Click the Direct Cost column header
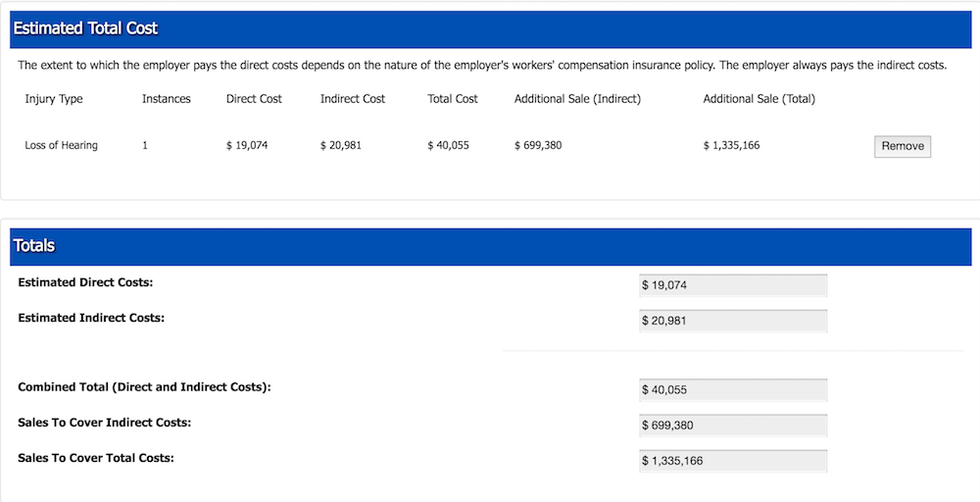The image size is (980, 502). coord(254,99)
